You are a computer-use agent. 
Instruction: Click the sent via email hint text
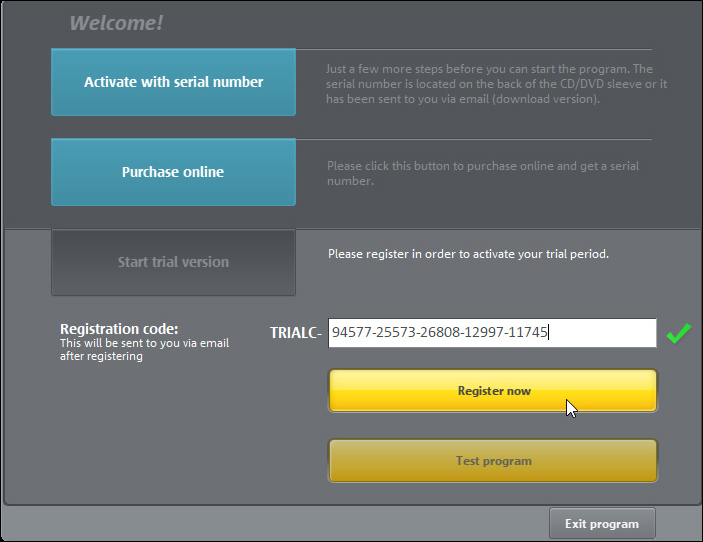(x=144, y=350)
